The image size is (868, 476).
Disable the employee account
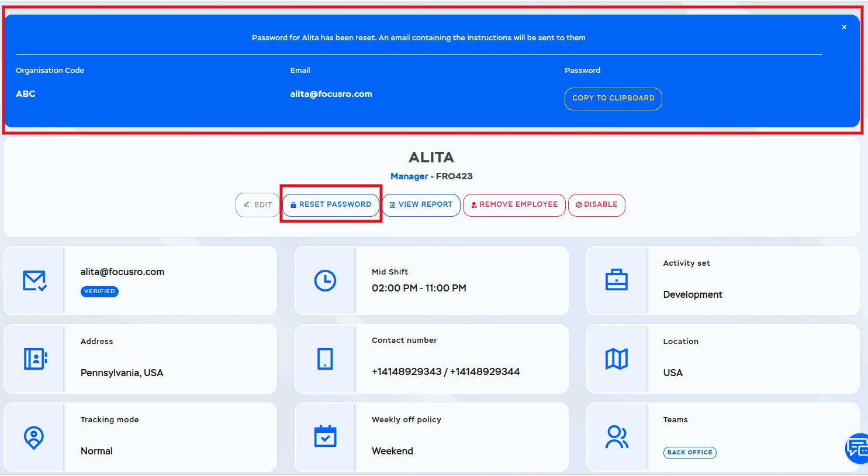point(596,204)
